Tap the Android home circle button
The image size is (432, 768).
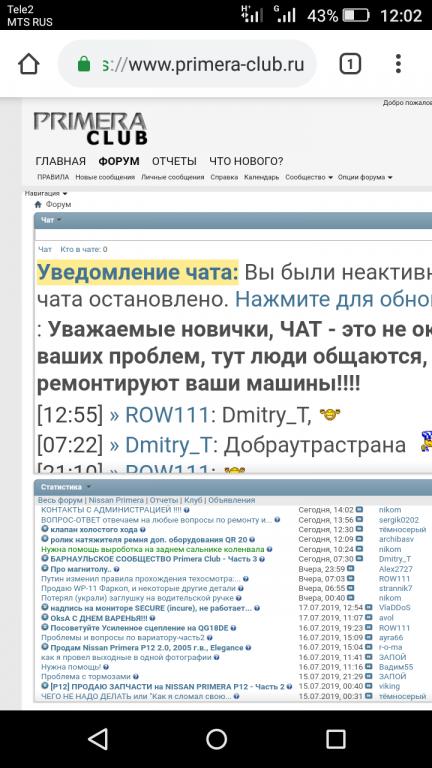pyautogui.click(x=216, y=739)
